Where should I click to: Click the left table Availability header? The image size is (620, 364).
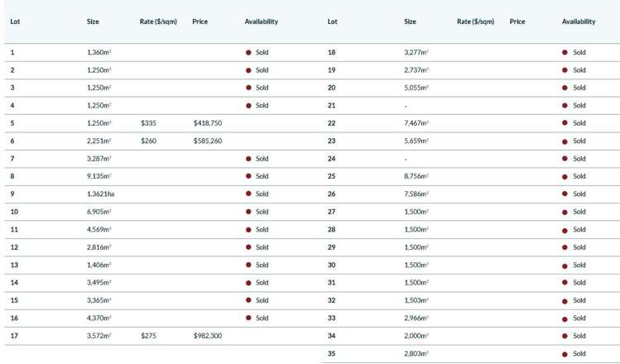pos(262,22)
